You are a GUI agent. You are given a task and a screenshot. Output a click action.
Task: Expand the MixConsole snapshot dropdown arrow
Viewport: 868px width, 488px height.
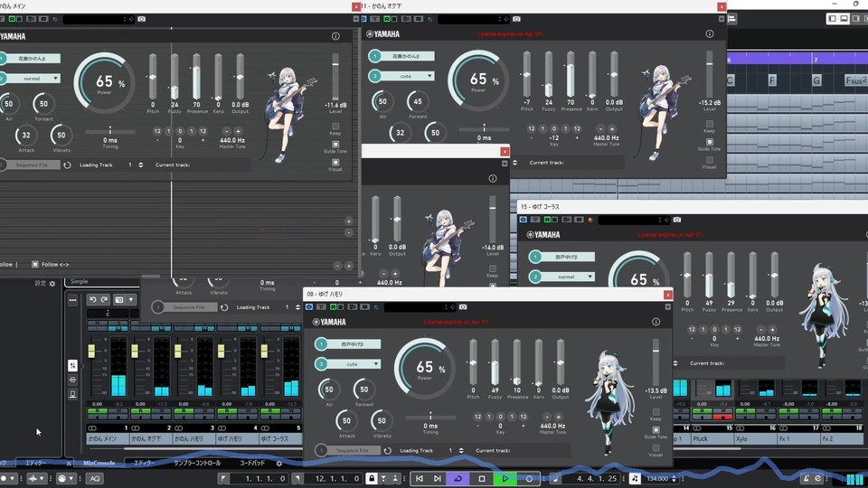[131, 300]
